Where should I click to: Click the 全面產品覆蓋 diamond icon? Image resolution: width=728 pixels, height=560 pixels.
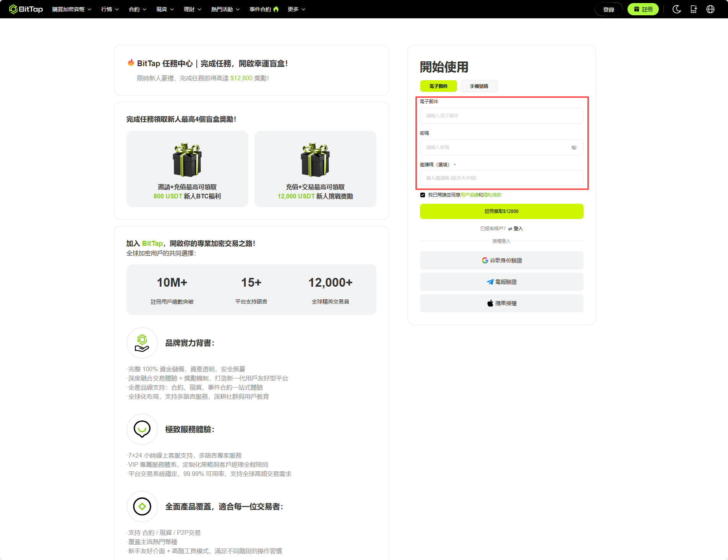142,506
